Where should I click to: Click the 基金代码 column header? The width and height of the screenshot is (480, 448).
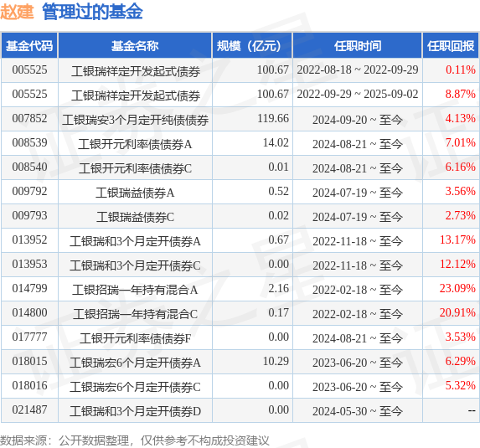[x=29, y=46]
